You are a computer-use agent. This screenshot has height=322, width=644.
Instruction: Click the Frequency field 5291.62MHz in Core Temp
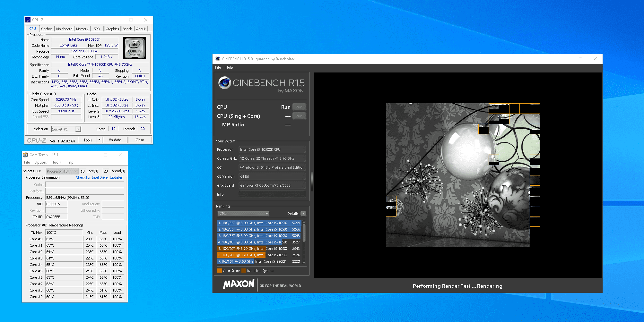pos(85,198)
